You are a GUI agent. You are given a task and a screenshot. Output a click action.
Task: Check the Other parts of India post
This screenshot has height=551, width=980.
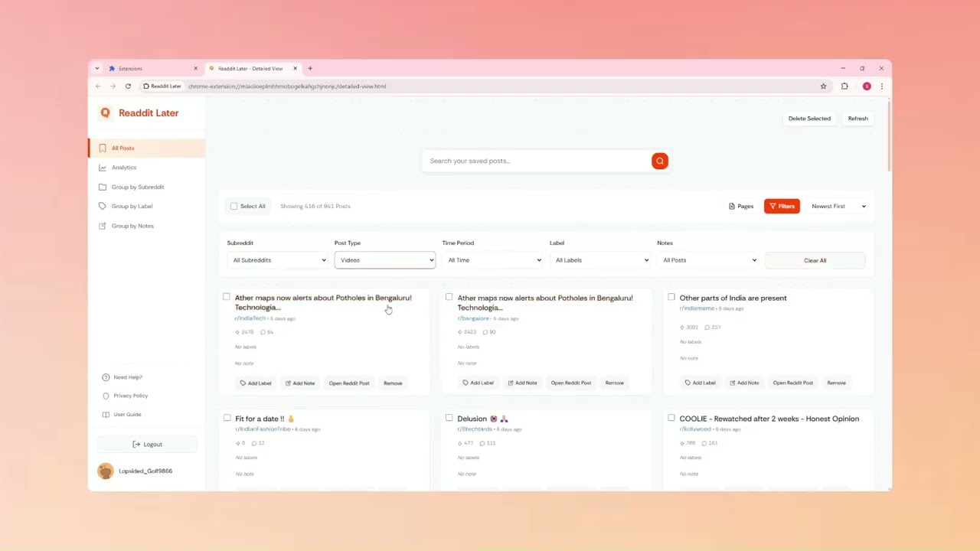[671, 297]
